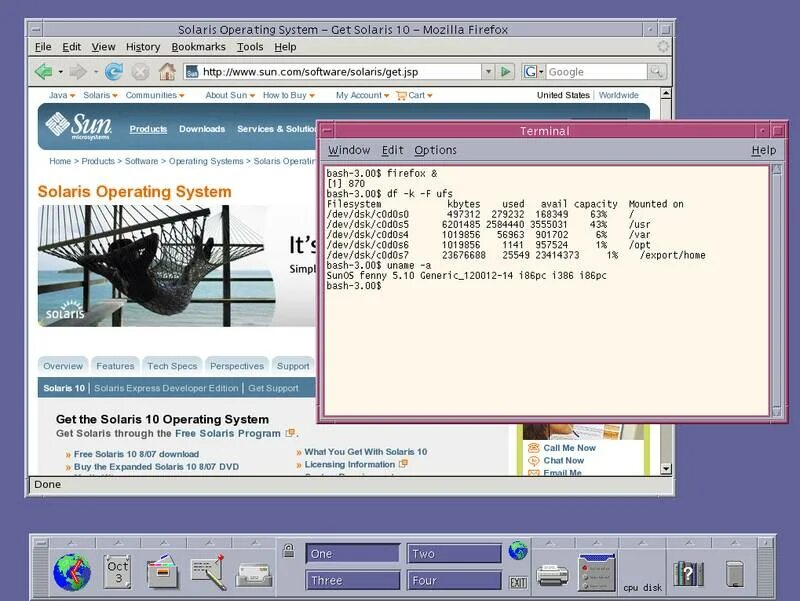Switch to workspace Three
Image resolution: width=800 pixels, height=601 pixels.
click(x=353, y=581)
